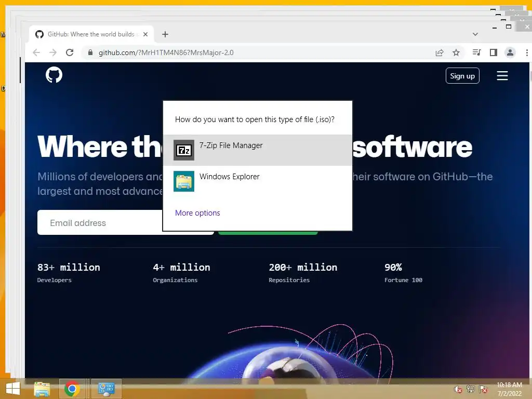Go back using the browser back arrow
The height and width of the screenshot is (399, 532).
[x=36, y=52]
